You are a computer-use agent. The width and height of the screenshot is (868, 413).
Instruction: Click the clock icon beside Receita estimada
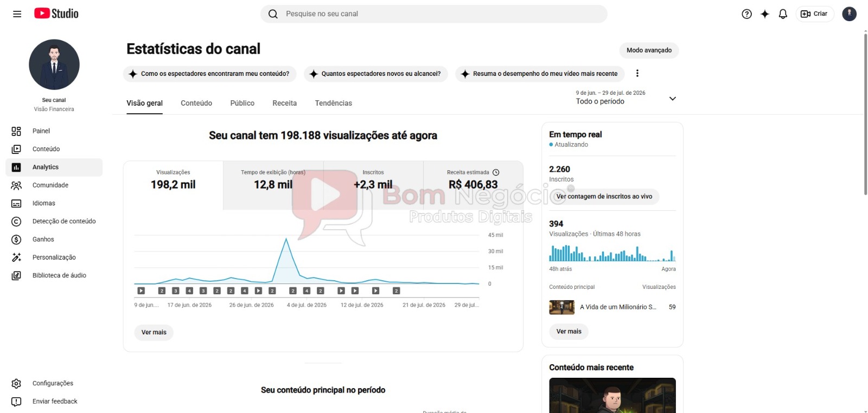click(x=496, y=172)
